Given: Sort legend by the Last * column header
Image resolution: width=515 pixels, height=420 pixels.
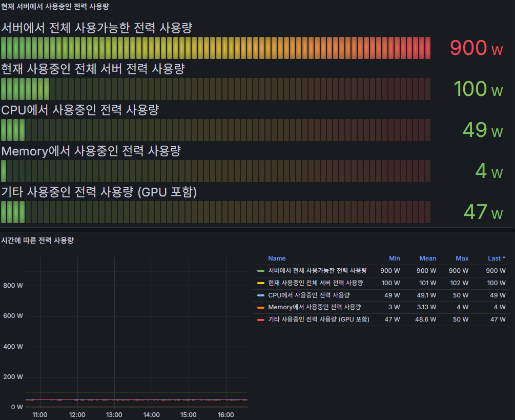Looking at the screenshot, I should tap(496, 258).
